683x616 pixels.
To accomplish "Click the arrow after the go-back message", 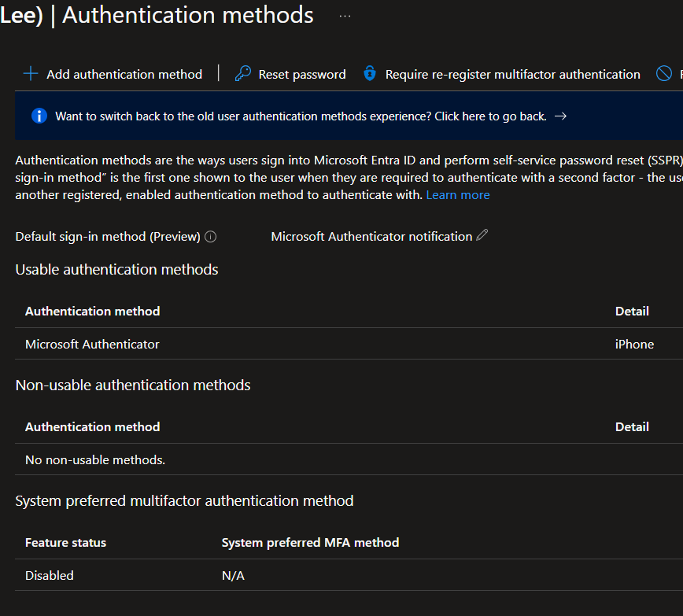I will tap(560, 116).
